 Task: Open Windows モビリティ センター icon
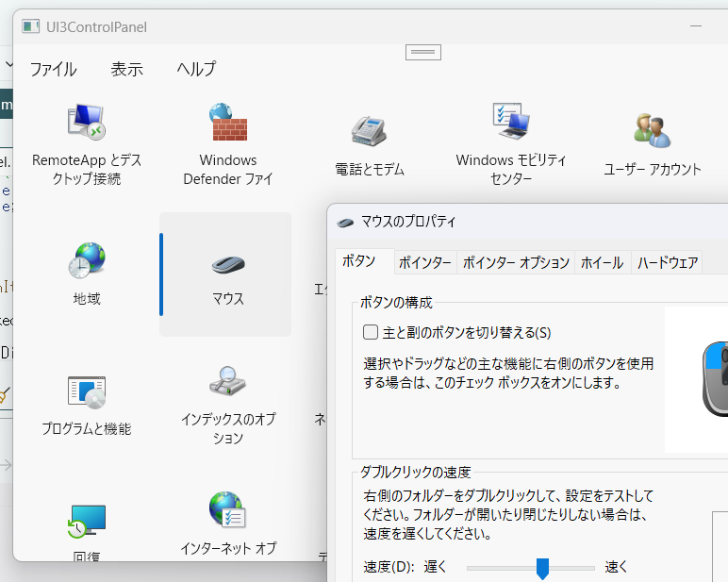[510, 121]
